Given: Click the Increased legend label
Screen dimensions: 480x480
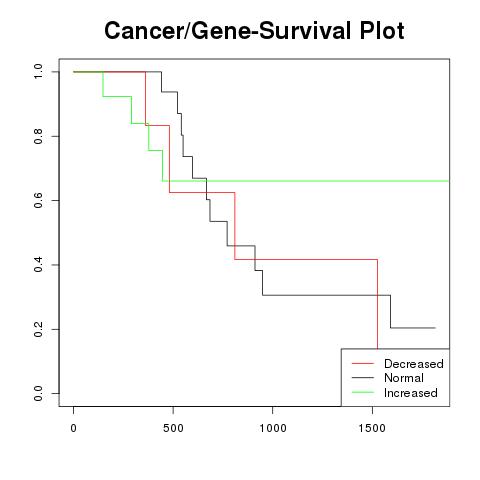Looking at the screenshot, I should point(411,393).
